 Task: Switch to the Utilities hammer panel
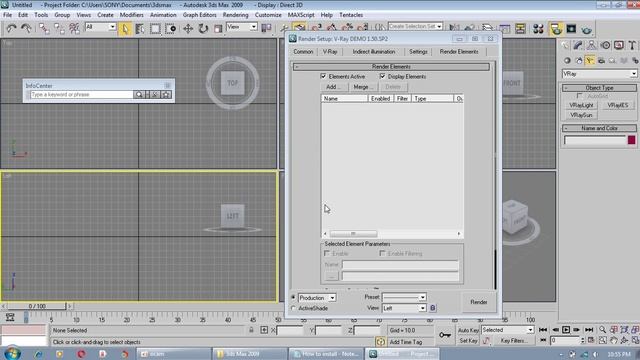(x=632, y=45)
